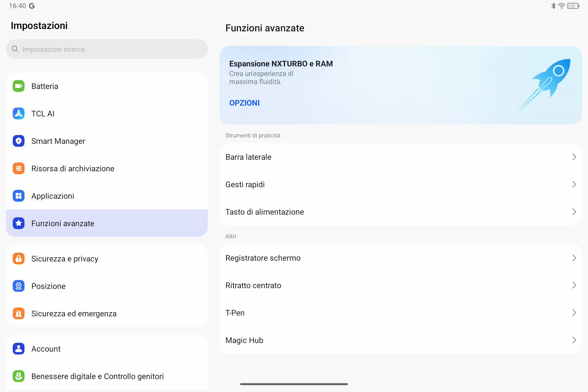Open the Batteria settings

(107, 86)
